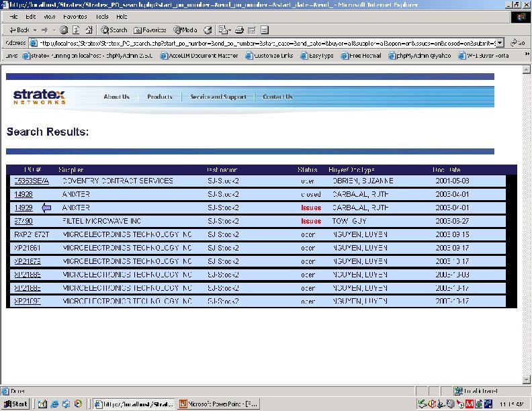
Task: Click the red M system tray icon
Action: click(470, 404)
